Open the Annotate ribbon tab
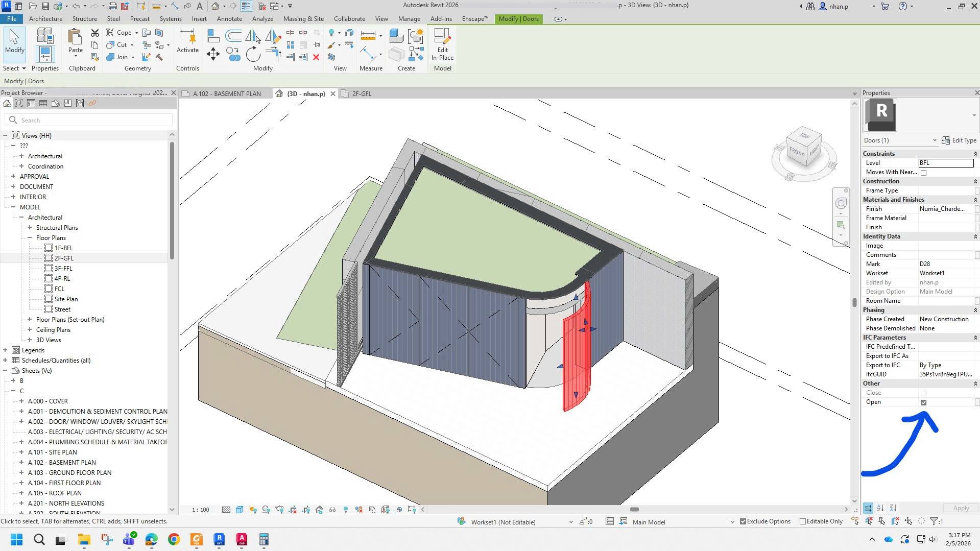This screenshot has height=551, width=980. coord(229,19)
